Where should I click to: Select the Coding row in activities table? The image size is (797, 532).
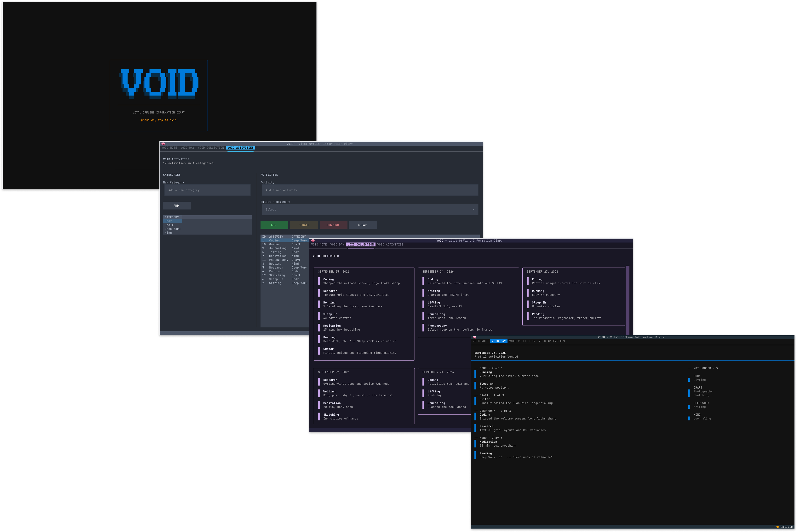pos(285,240)
